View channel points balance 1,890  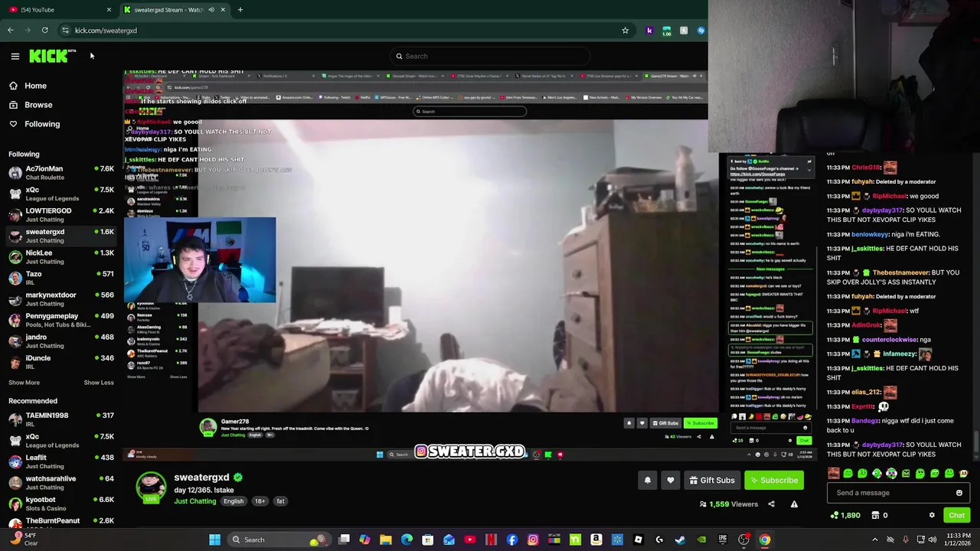pyautogui.click(x=845, y=516)
